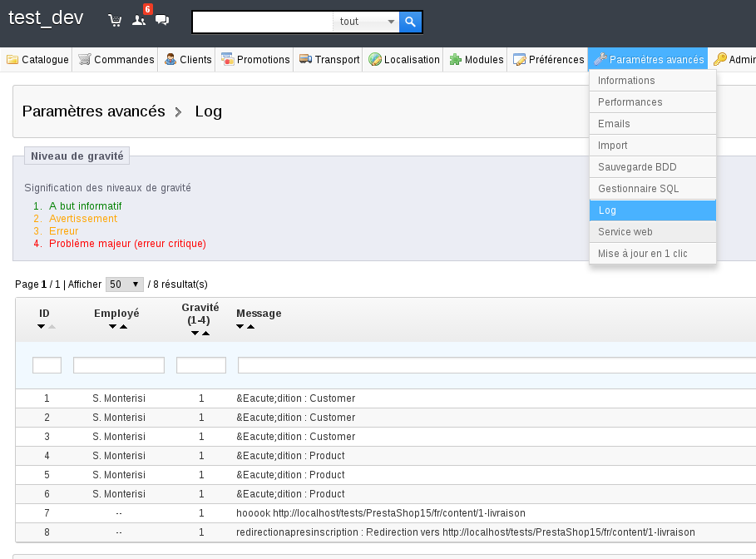Select Gestionnaire SQL menu entry
Image resolution: width=756 pixels, height=559 pixels.
coord(652,189)
